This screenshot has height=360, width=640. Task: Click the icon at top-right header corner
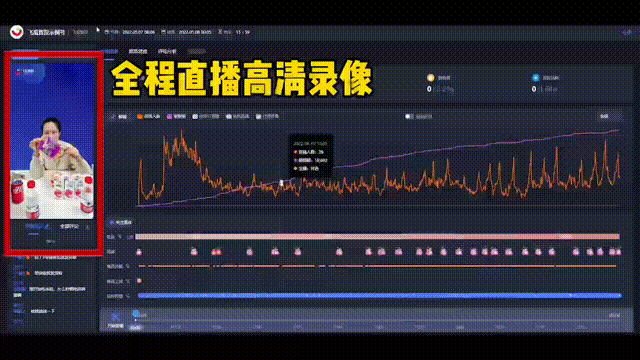tap(627, 32)
